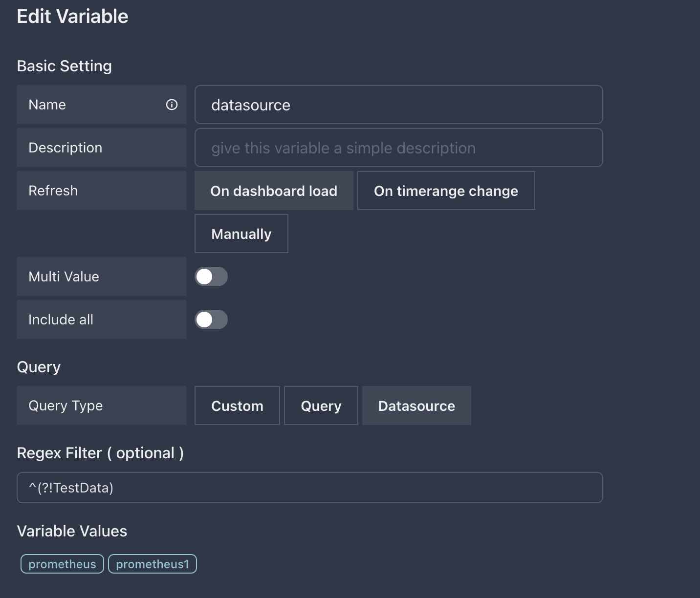
Task: Click the Name row label
Action: click(x=102, y=105)
